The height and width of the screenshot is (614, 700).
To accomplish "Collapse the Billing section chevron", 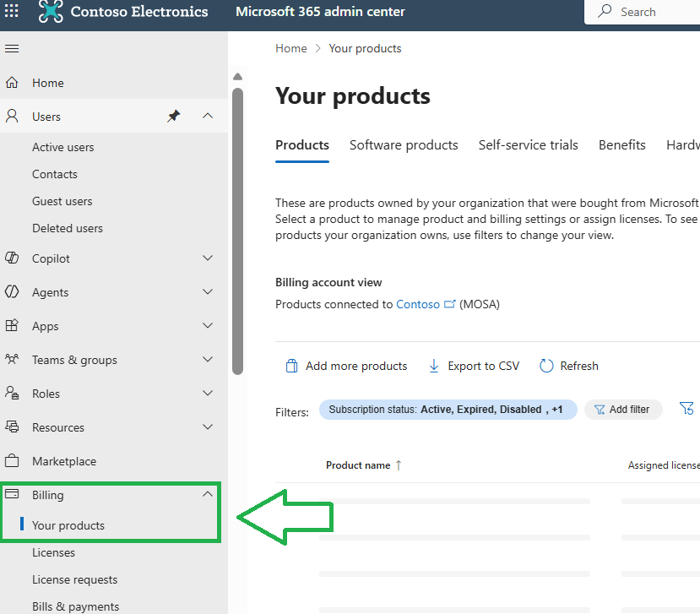I will (208, 494).
